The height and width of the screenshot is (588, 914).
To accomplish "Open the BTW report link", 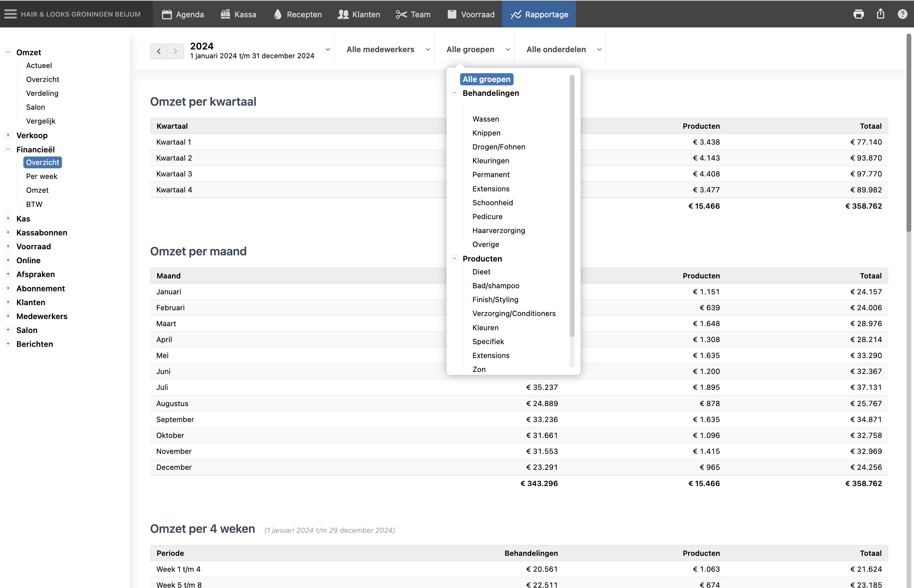I will tap(34, 204).
